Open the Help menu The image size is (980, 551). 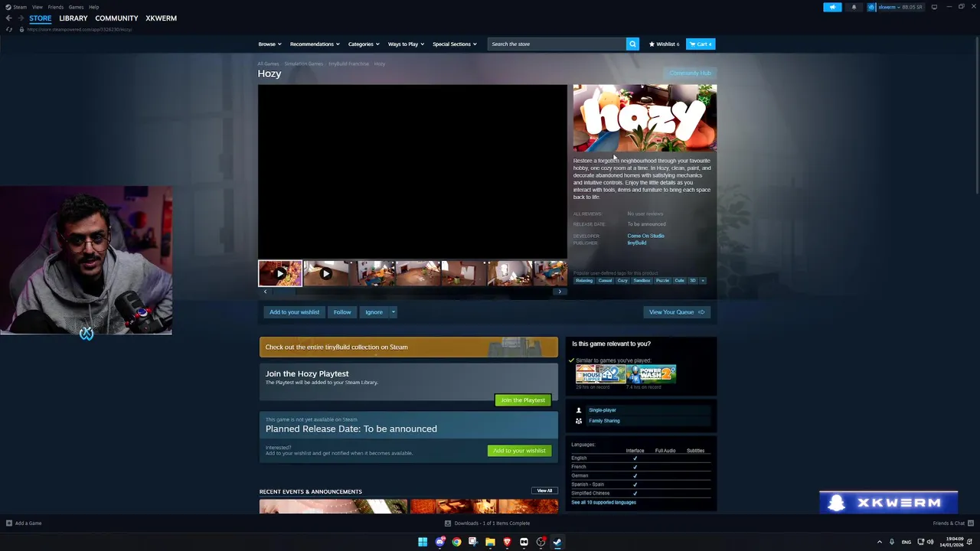[93, 7]
